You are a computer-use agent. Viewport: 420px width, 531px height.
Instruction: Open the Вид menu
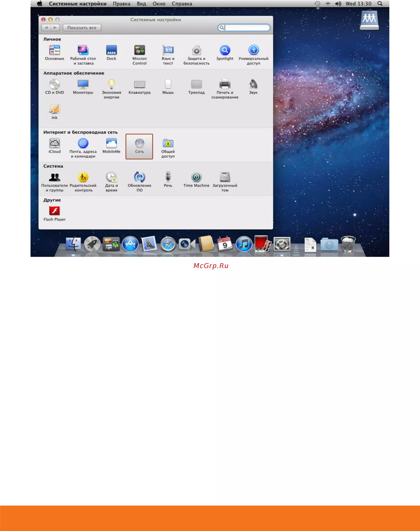point(141,4)
